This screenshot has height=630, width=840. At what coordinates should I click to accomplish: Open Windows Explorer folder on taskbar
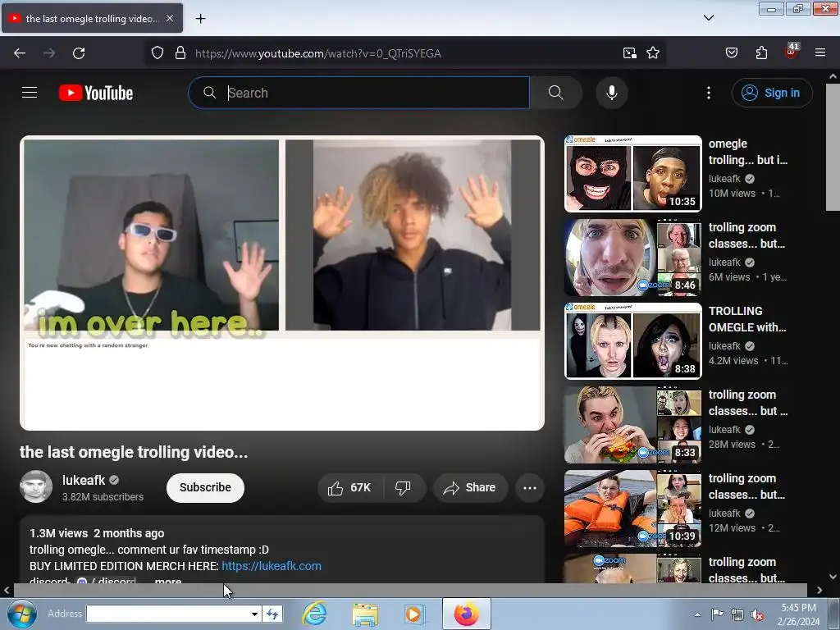[x=365, y=614]
